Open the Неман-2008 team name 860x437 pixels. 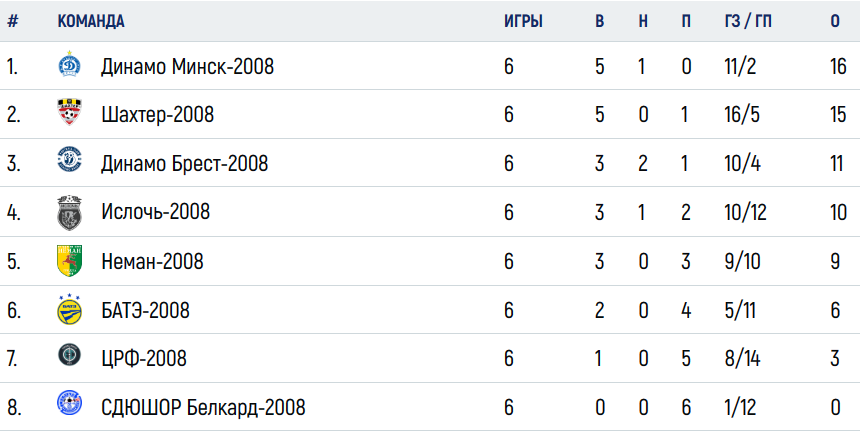[x=152, y=262]
